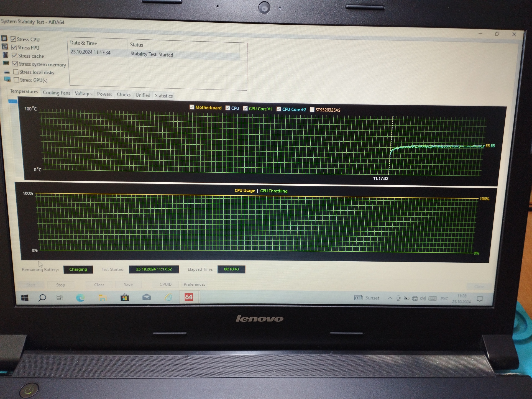
Task: Open the taskbar clock and date
Action: [x=462, y=299]
